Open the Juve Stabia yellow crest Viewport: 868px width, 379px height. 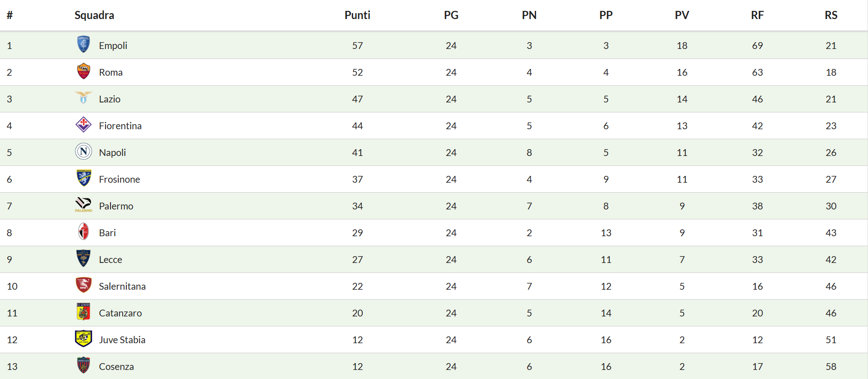coord(83,339)
